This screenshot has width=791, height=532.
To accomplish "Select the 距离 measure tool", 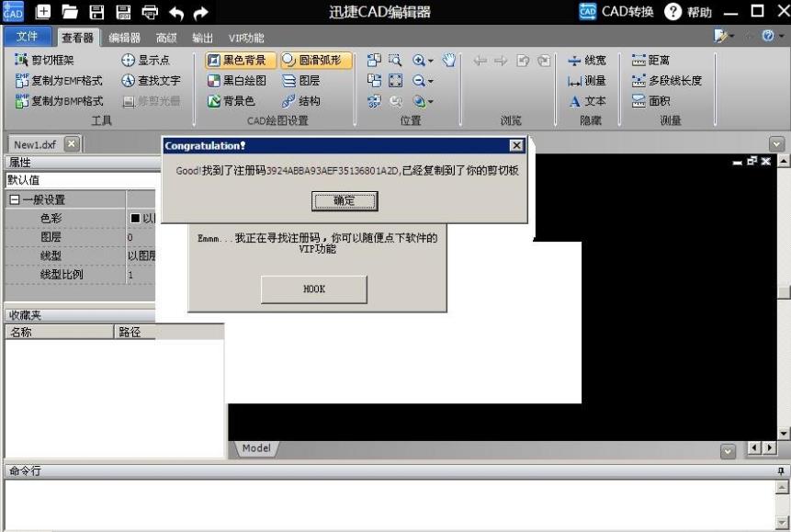I will click(650, 60).
